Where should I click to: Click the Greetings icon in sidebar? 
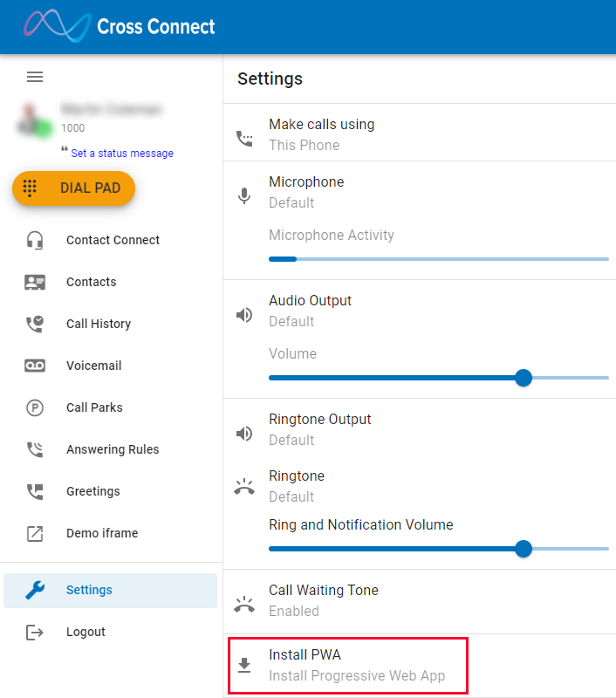pos(35,491)
